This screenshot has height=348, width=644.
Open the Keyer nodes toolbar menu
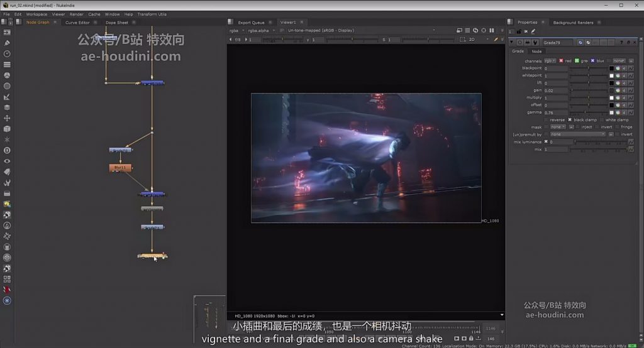point(7,97)
